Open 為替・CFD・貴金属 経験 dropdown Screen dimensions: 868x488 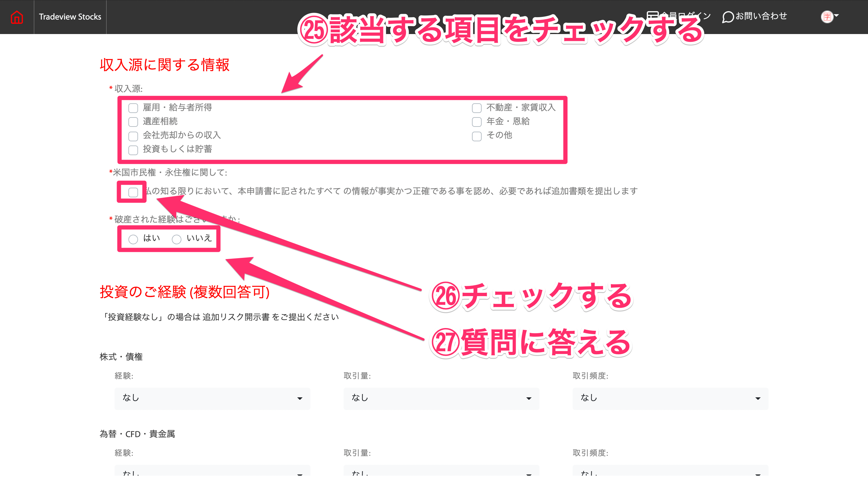(x=212, y=471)
